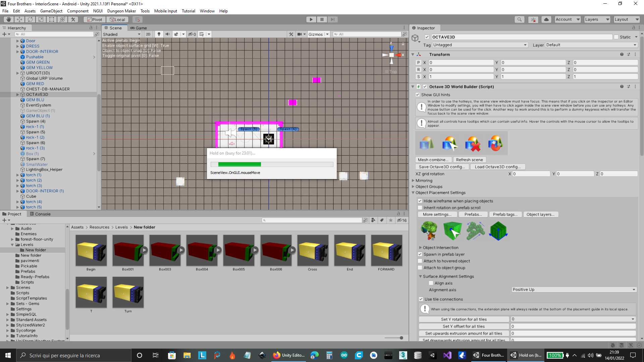Toggle Spawn in prefab layer checkbox
The height and width of the screenshot is (362, 644).
pyautogui.click(x=420, y=254)
